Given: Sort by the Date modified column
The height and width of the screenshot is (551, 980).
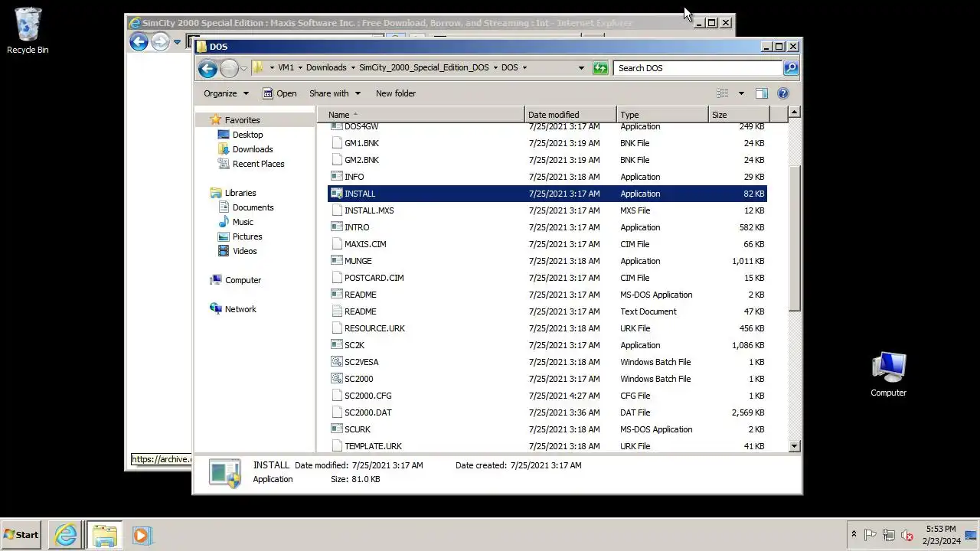Looking at the screenshot, I should (571, 115).
